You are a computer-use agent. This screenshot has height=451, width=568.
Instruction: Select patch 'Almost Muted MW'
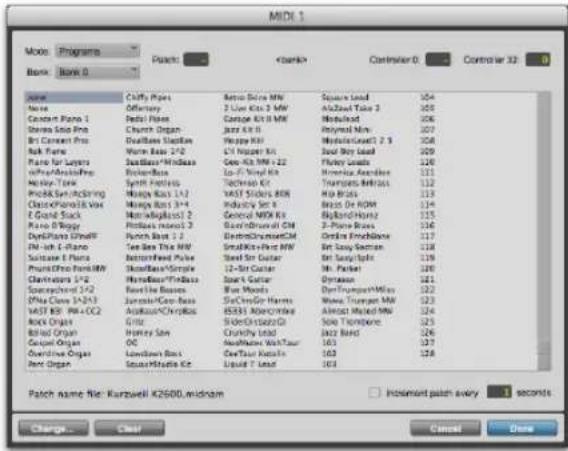(357, 311)
